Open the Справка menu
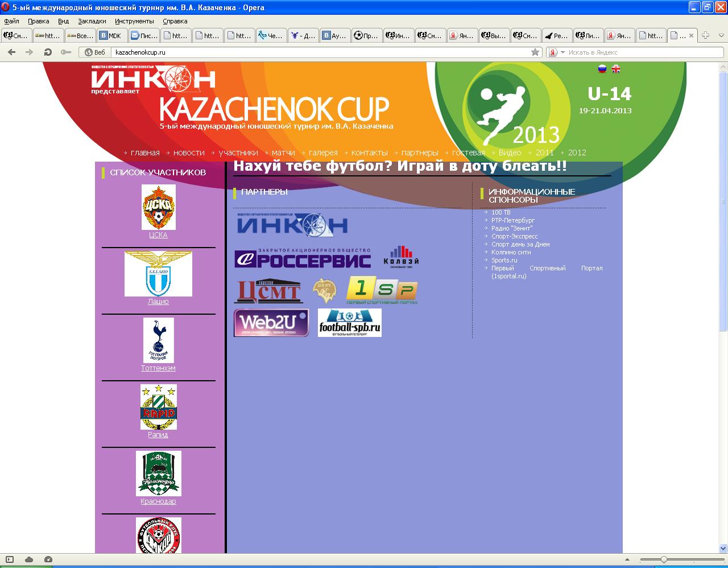Screen dimensions: 728x568 click(175, 21)
